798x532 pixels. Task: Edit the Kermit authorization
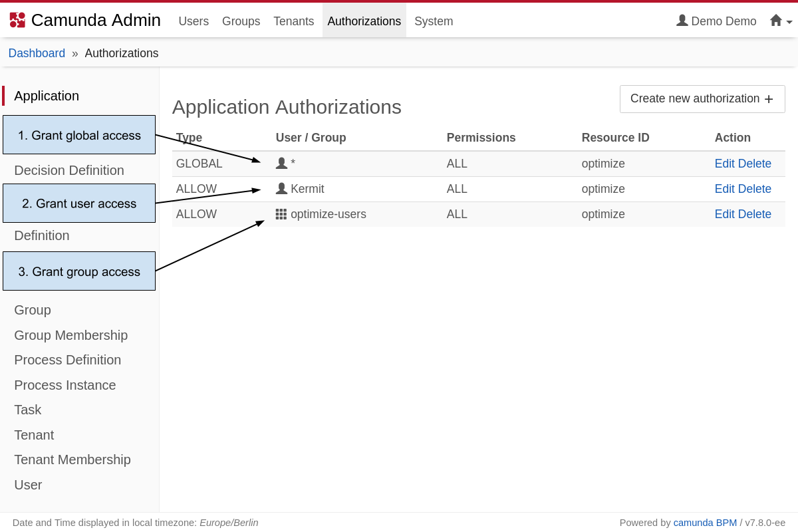coord(726,188)
